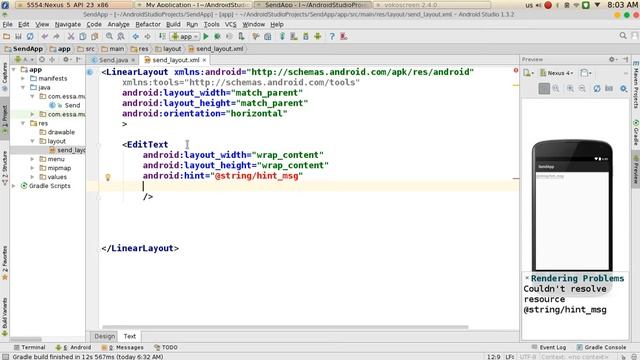
Task: Click Refresh icon in Preview toolbar
Action: tap(596, 88)
